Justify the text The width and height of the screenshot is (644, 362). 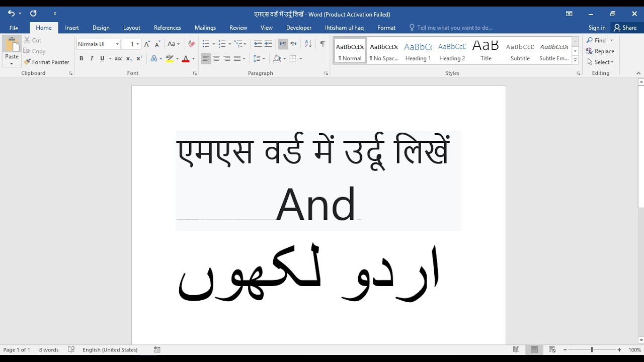tap(237, 59)
